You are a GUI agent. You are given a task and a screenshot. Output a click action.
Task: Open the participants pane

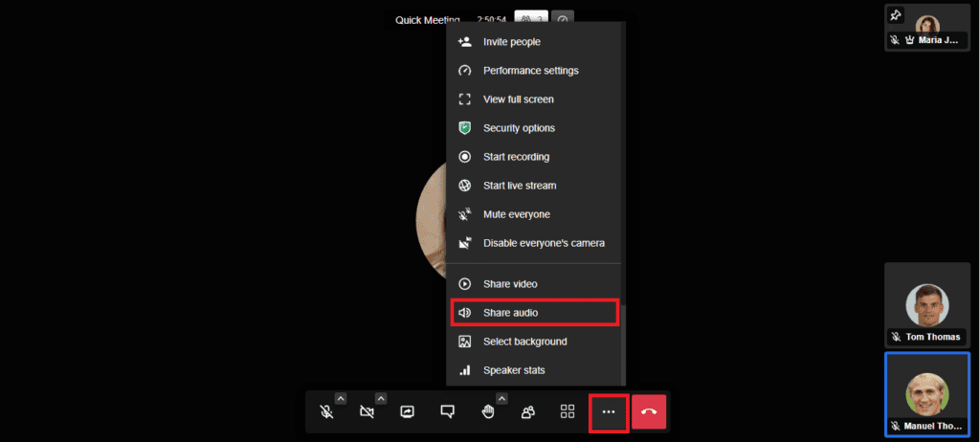527,412
